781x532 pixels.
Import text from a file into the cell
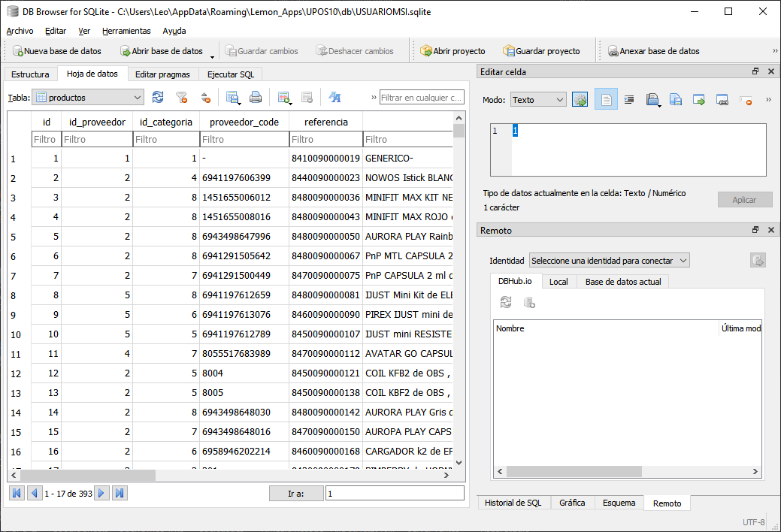(652, 98)
